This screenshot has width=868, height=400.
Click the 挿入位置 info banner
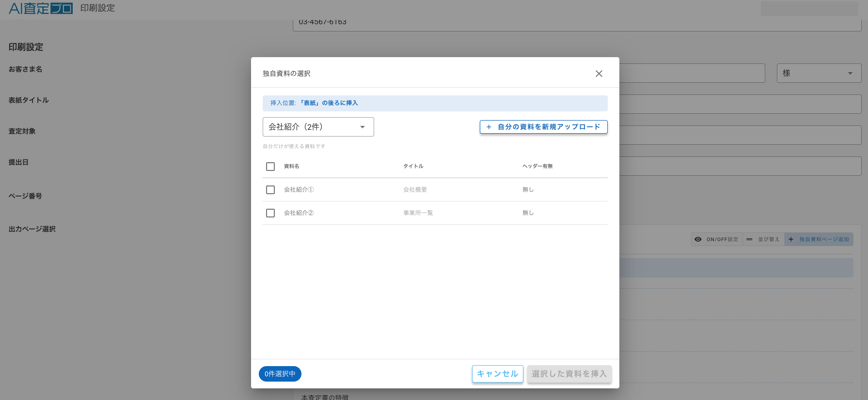435,103
